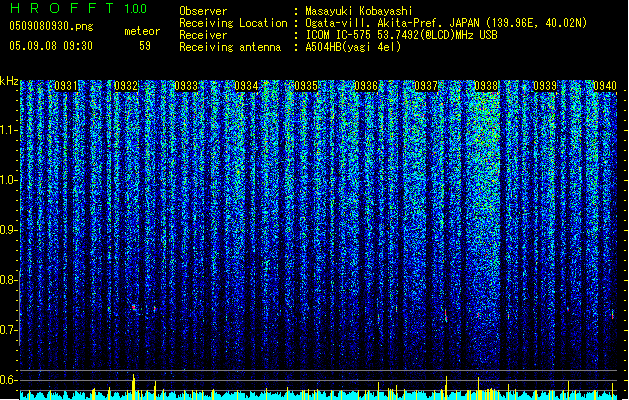This screenshot has height=400, width=629.
Task: Click the 0936 time marker
Action: tap(366, 86)
